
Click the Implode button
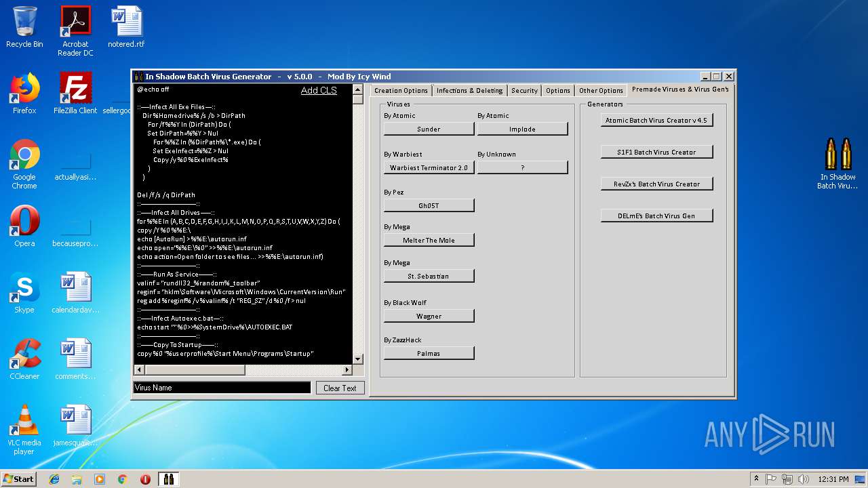(522, 129)
